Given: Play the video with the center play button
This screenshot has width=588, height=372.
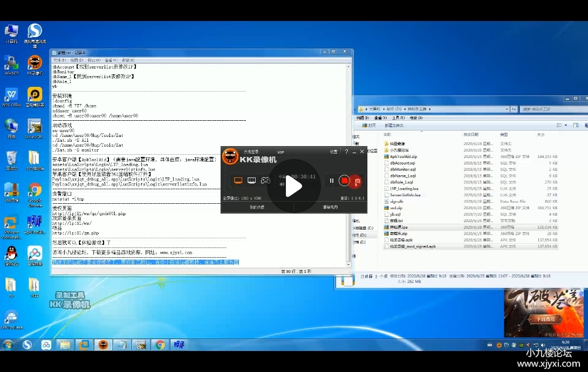Looking at the screenshot, I should (x=293, y=186).
